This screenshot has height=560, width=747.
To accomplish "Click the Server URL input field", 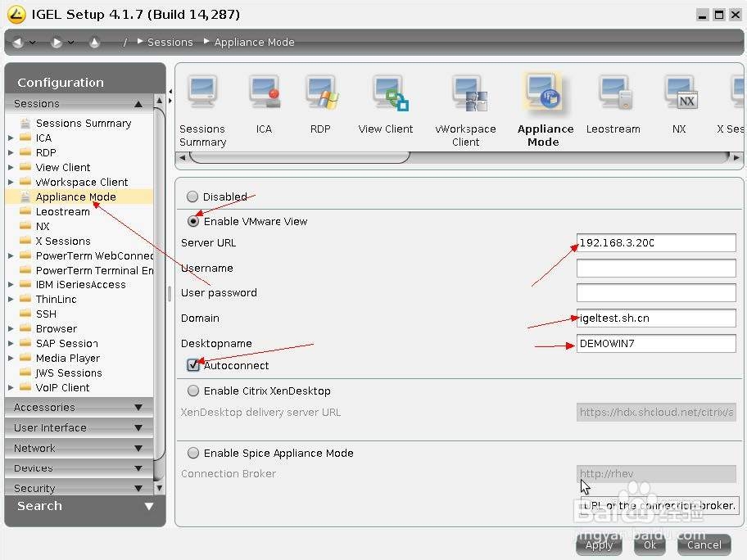I will pos(656,243).
